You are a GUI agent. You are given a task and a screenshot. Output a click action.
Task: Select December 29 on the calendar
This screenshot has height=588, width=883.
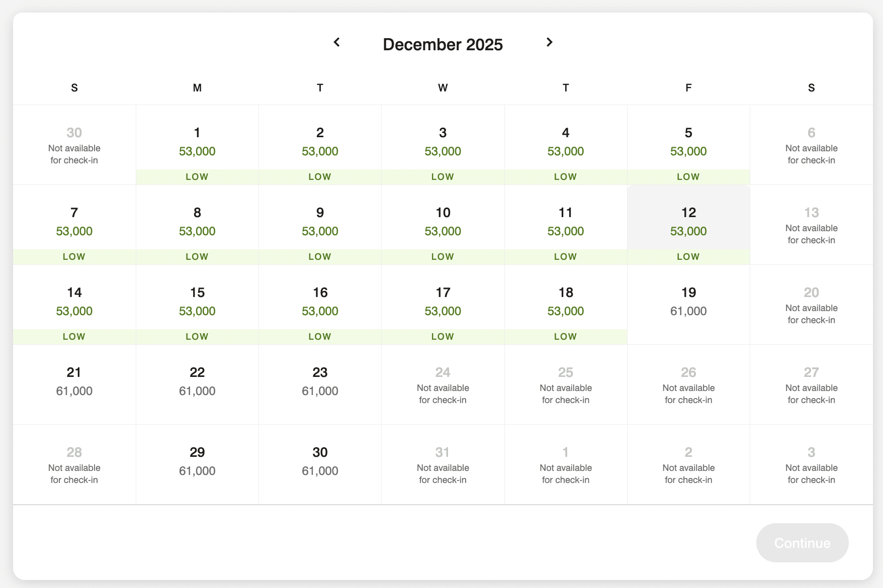point(197,464)
